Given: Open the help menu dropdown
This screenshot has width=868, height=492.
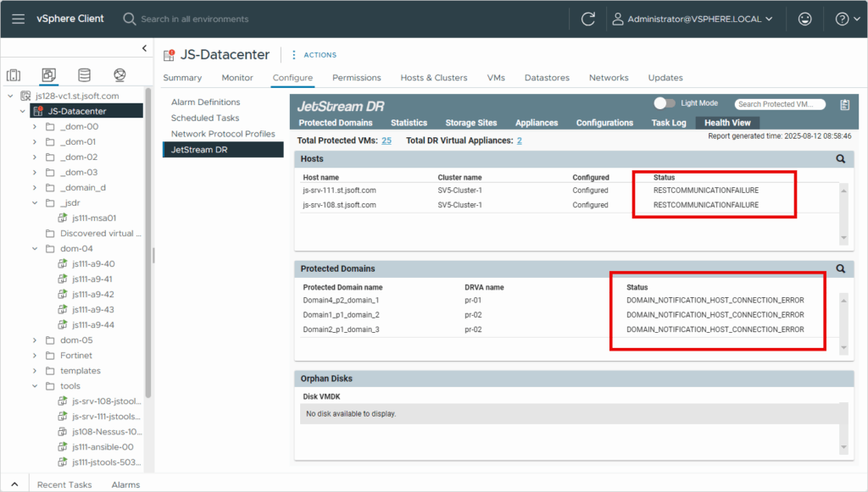Looking at the screenshot, I should coord(845,19).
